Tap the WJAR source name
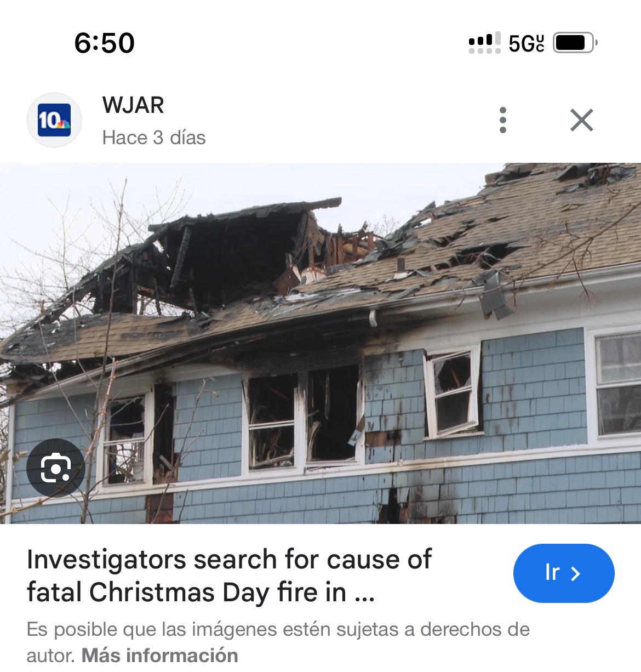This screenshot has height=672, width=641. tap(133, 105)
